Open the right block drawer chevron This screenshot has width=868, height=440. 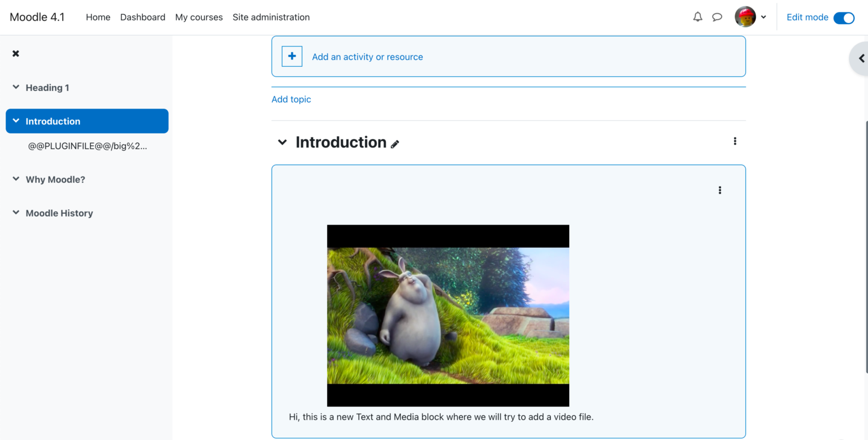(861, 58)
